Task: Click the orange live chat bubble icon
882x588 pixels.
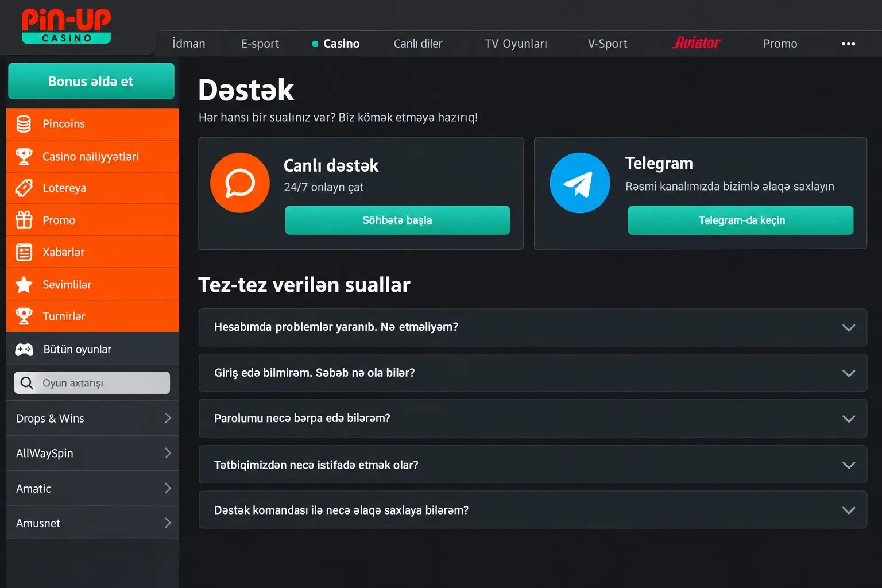Action: (x=240, y=183)
